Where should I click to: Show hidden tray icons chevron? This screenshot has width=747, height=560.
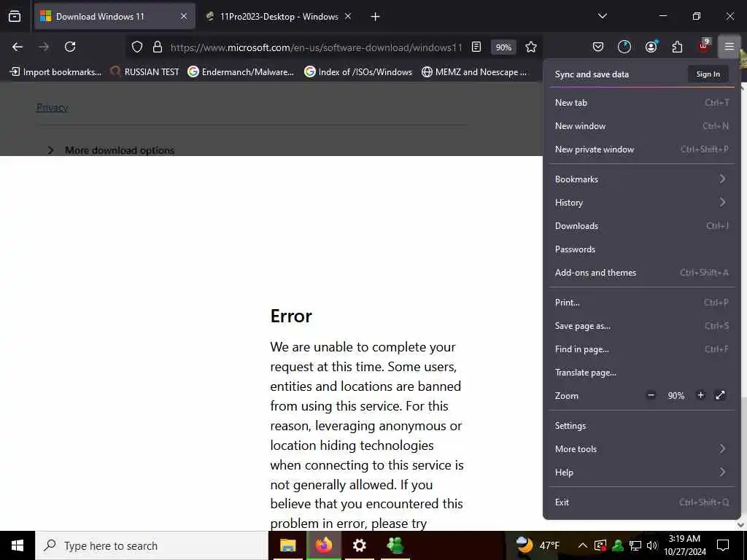coord(582,545)
